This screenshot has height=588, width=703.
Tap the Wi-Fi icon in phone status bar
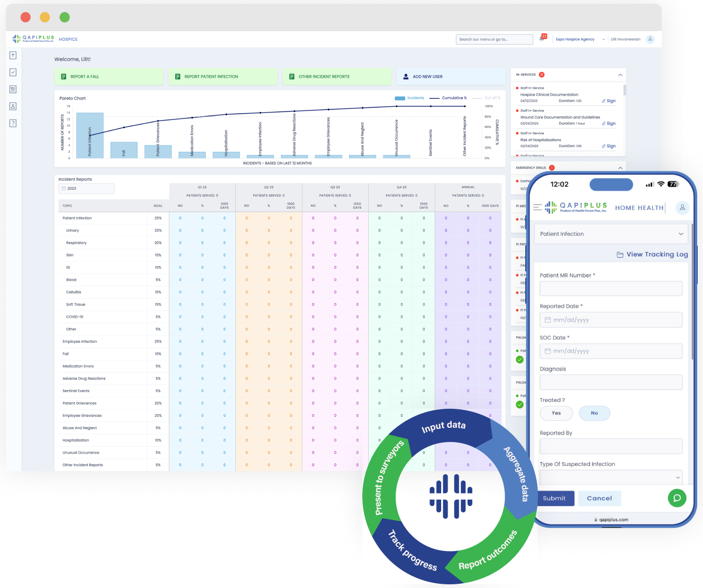coord(661,184)
